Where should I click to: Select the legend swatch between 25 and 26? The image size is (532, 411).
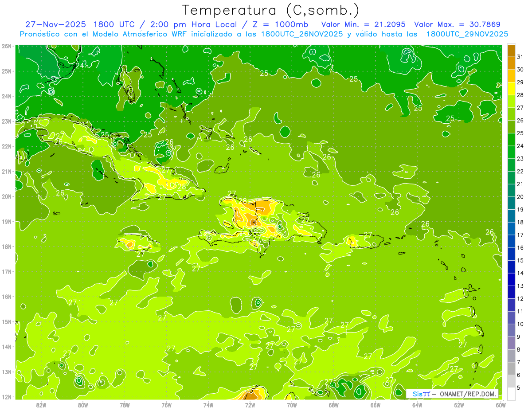(511, 127)
